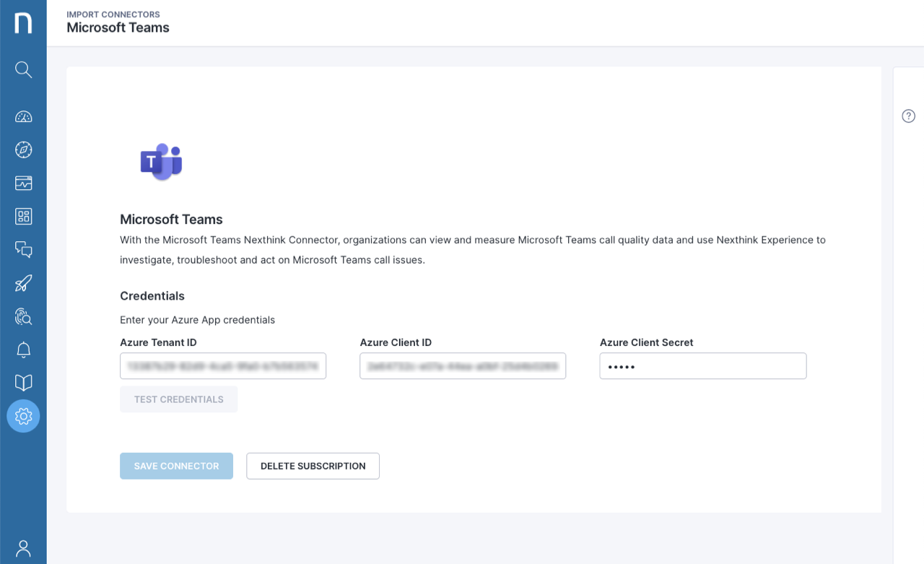Image resolution: width=924 pixels, height=564 pixels.
Task: Click the Microsoft Teams logo image
Action: pyautogui.click(x=161, y=162)
